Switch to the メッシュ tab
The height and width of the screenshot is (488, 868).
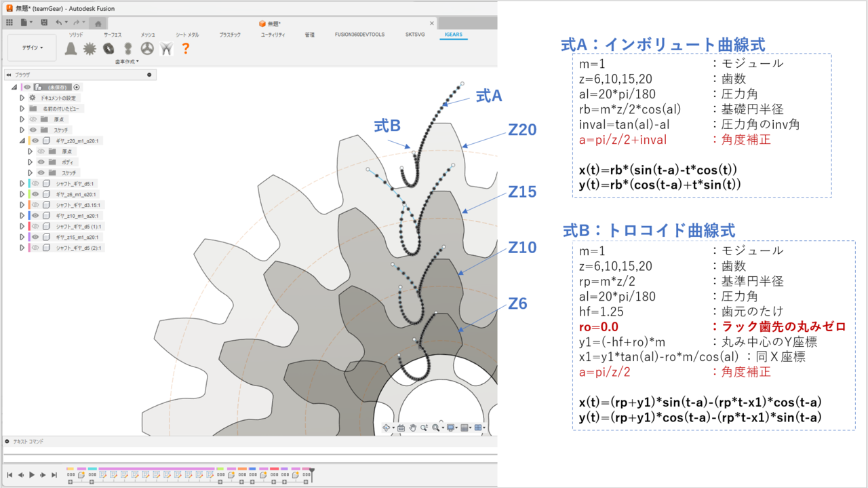[x=148, y=34]
